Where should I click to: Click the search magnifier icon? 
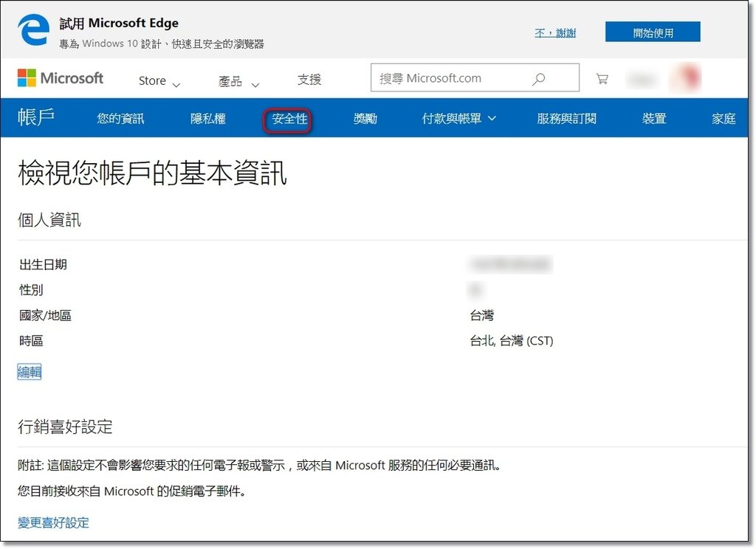click(538, 78)
